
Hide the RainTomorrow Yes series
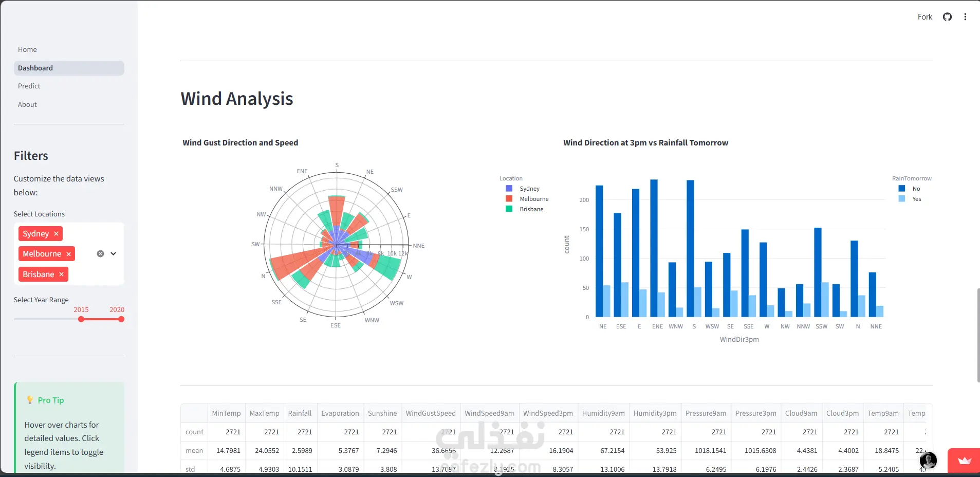click(910, 199)
